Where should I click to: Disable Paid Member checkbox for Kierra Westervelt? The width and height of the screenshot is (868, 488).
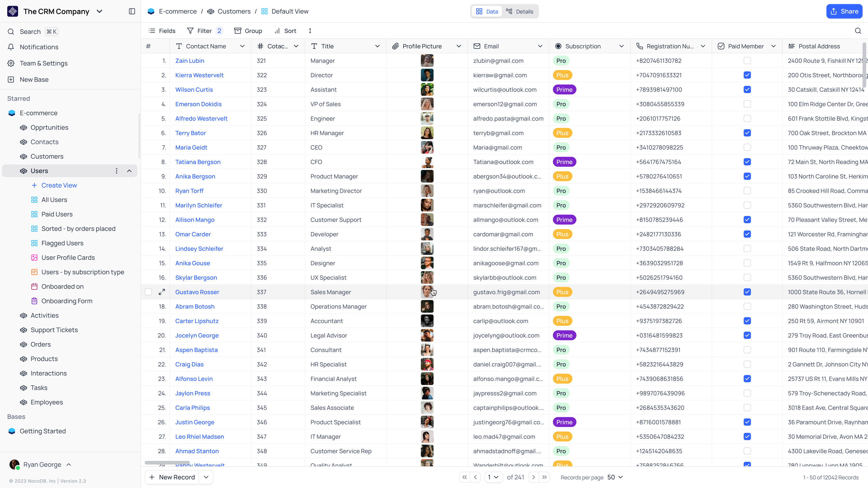(747, 75)
